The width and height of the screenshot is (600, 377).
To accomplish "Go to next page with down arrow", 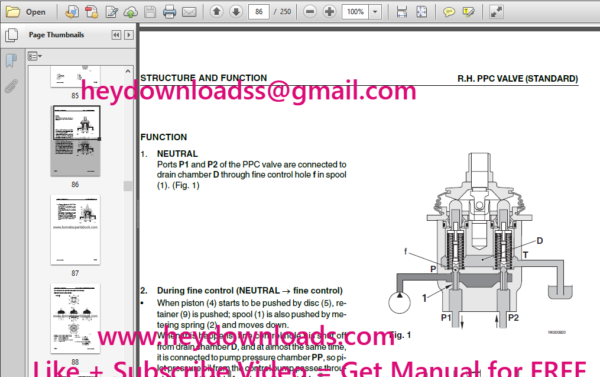I will (x=236, y=12).
